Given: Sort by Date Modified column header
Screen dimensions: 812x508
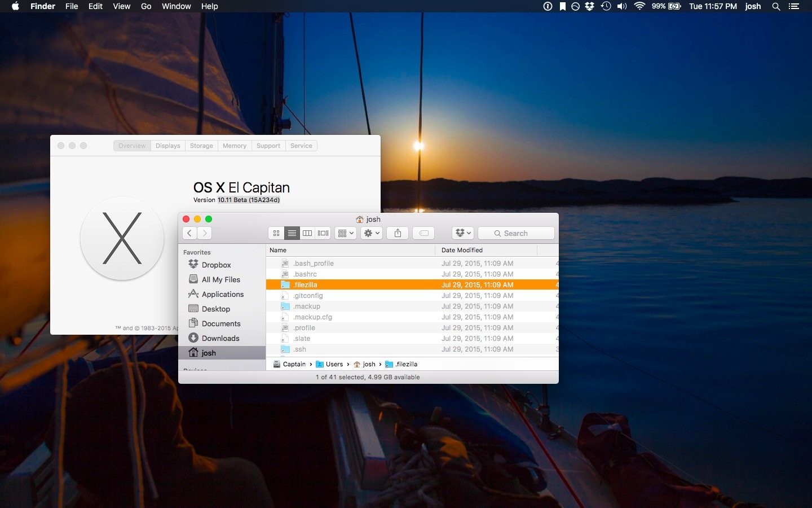Looking at the screenshot, I should (486, 250).
